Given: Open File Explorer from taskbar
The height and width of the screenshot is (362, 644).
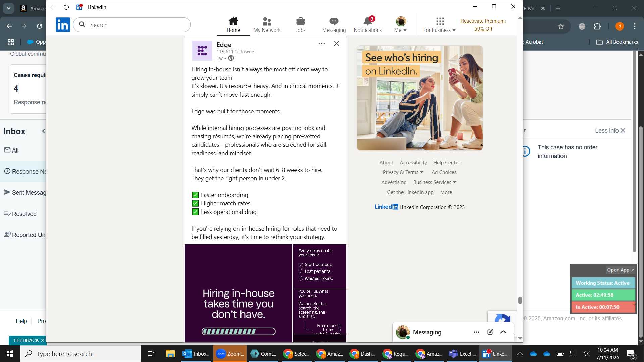Looking at the screenshot, I should pyautogui.click(x=170, y=354).
